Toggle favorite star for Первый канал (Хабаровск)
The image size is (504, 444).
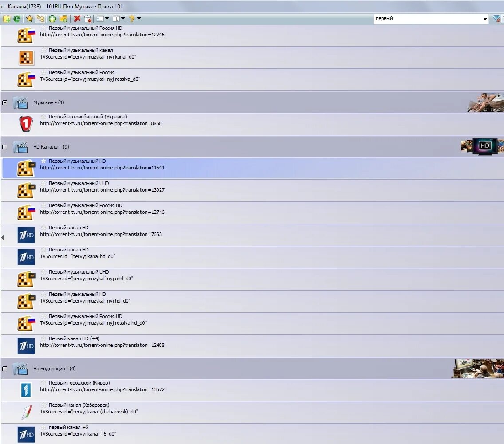43,405
